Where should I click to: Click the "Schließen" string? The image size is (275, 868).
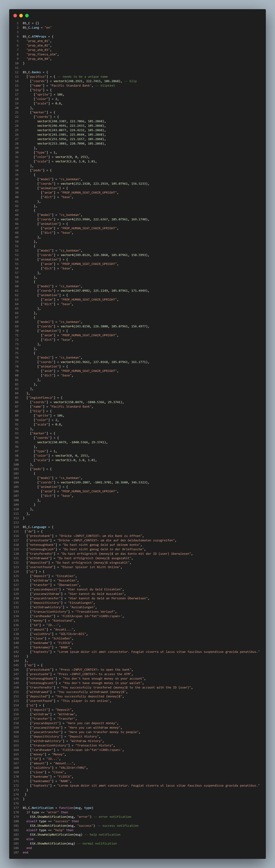coord(62,638)
